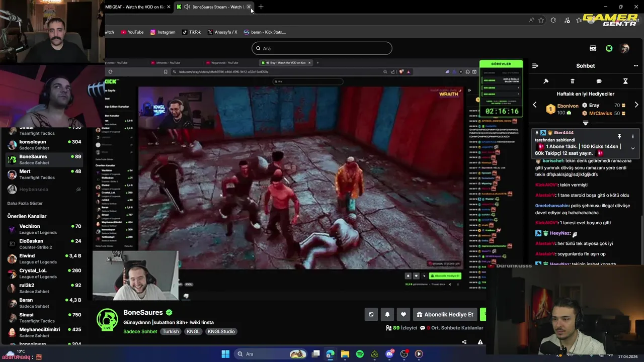Open the Sadece Sohbet category link
Image resolution: width=644 pixels, height=362 pixels.
[x=140, y=331]
